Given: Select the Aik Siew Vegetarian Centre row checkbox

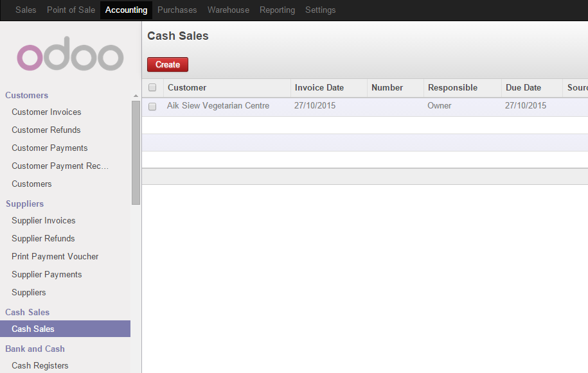Looking at the screenshot, I should (152, 106).
